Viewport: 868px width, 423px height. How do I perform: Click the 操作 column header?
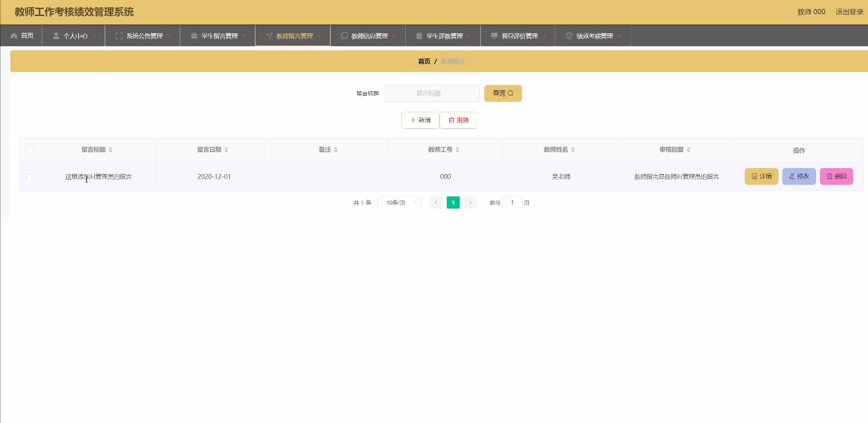(799, 150)
